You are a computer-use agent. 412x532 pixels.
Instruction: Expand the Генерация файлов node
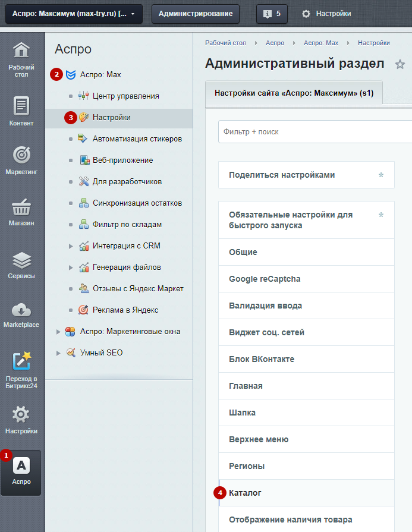point(71,267)
